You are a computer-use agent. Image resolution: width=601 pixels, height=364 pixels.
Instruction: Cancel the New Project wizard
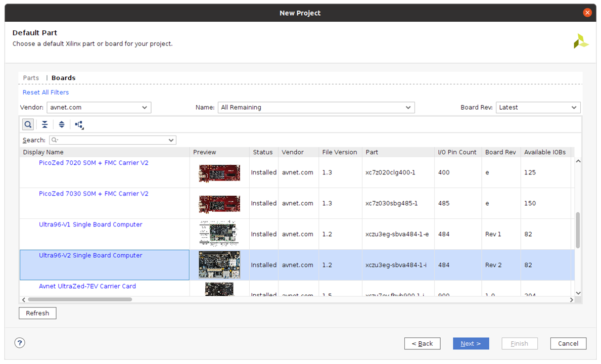tap(569, 344)
